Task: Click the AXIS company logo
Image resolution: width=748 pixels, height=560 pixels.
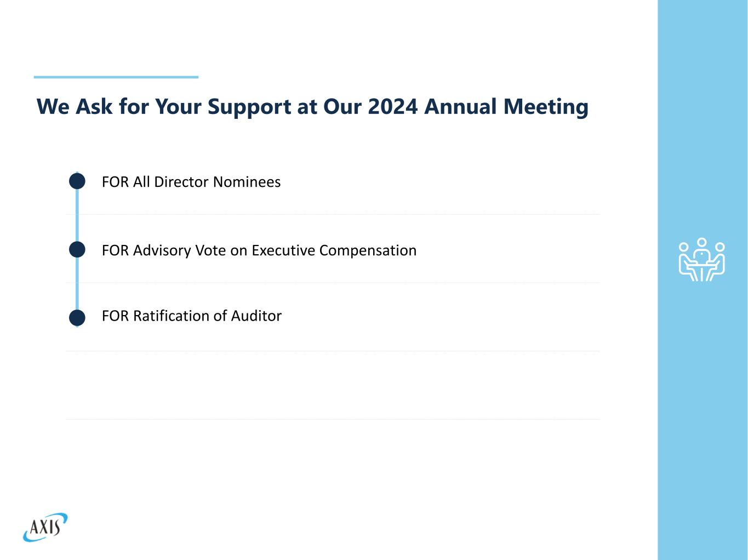Action: [x=45, y=527]
